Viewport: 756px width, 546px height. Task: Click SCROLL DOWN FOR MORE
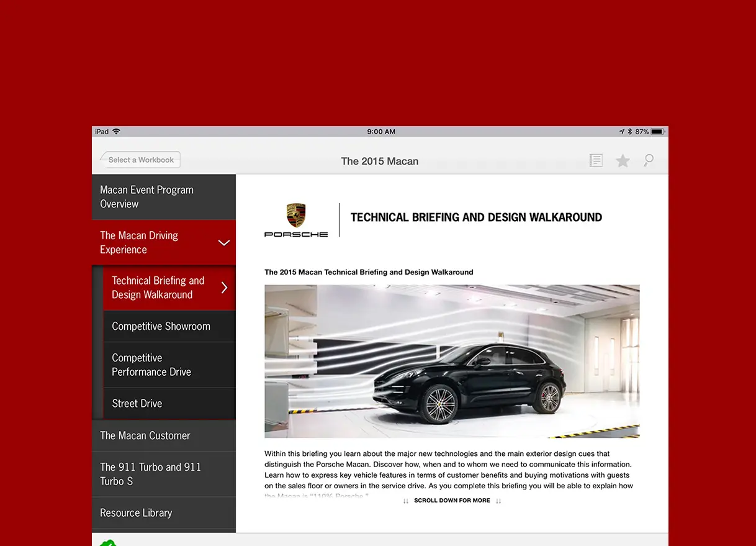click(452, 500)
